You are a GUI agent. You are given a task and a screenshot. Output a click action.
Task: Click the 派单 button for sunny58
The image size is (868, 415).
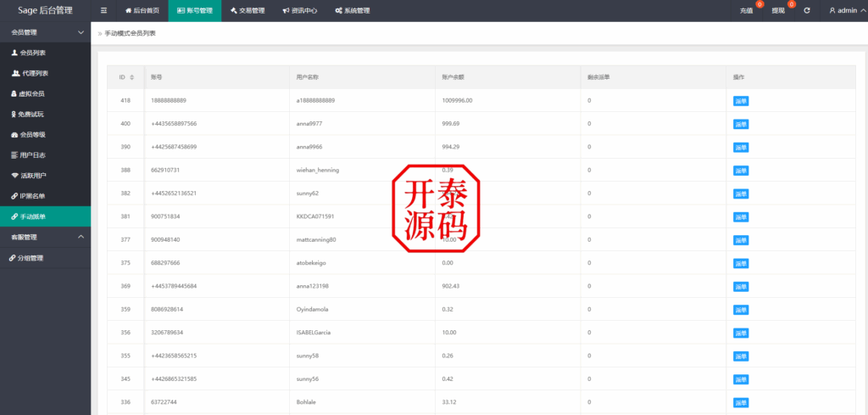coord(741,356)
